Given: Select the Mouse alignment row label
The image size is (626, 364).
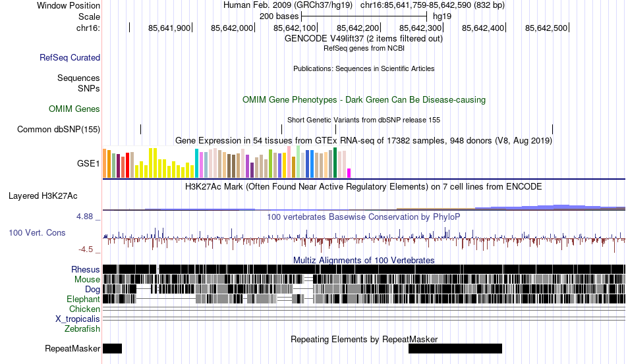Looking at the screenshot, I should 87,280.
